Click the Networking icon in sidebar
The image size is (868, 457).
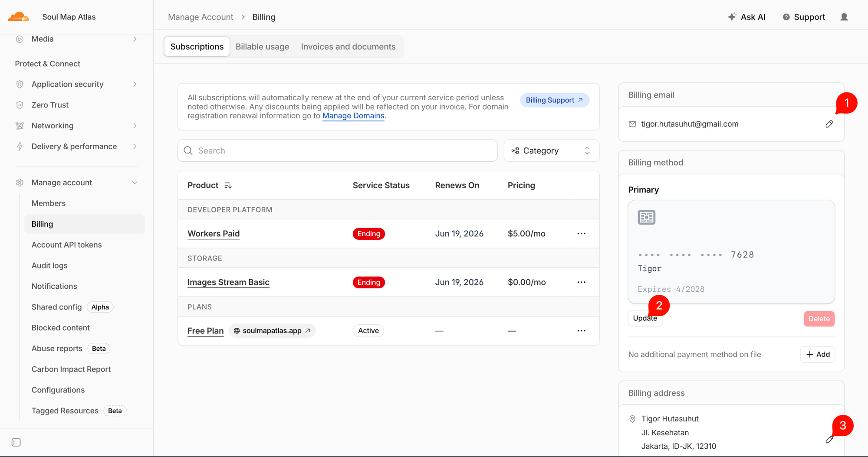(20, 126)
